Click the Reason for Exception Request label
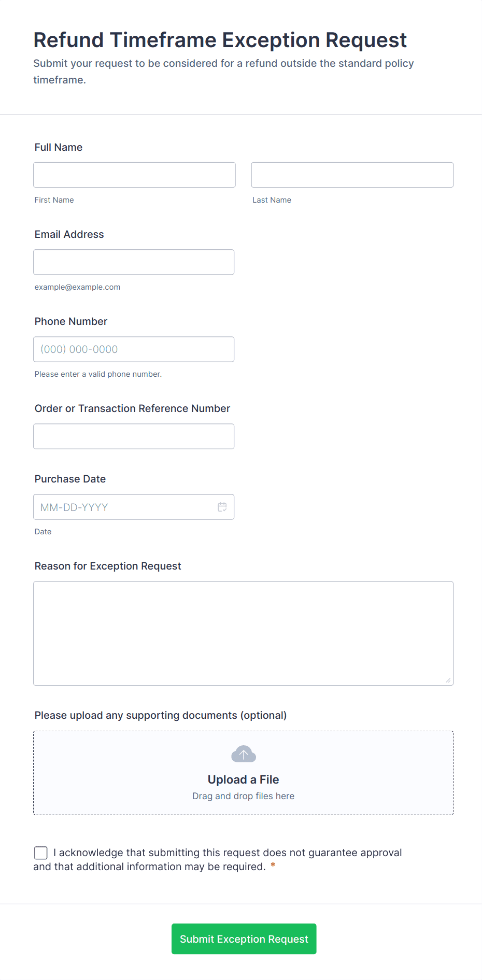Screen dimensions: 482x980 pyautogui.click(x=108, y=566)
